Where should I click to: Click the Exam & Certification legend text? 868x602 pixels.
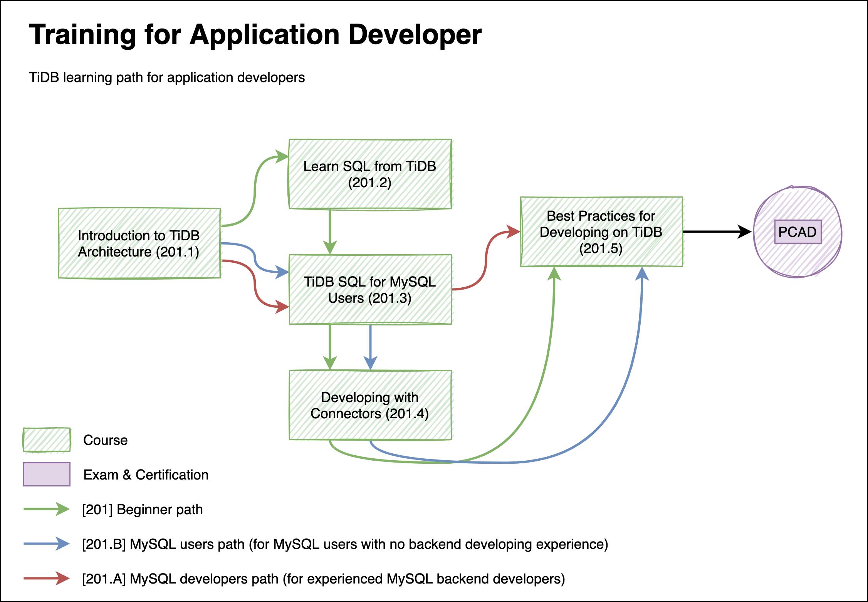point(146,475)
